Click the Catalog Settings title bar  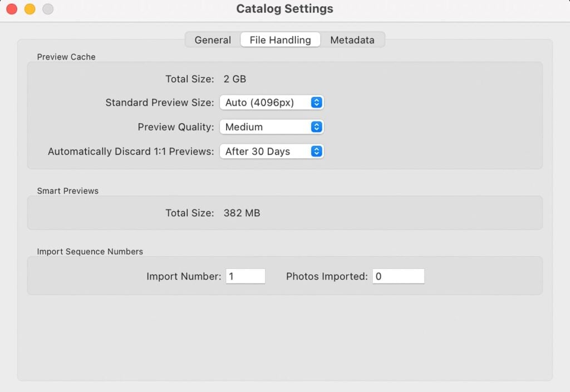pyautogui.click(x=284, y=9)
